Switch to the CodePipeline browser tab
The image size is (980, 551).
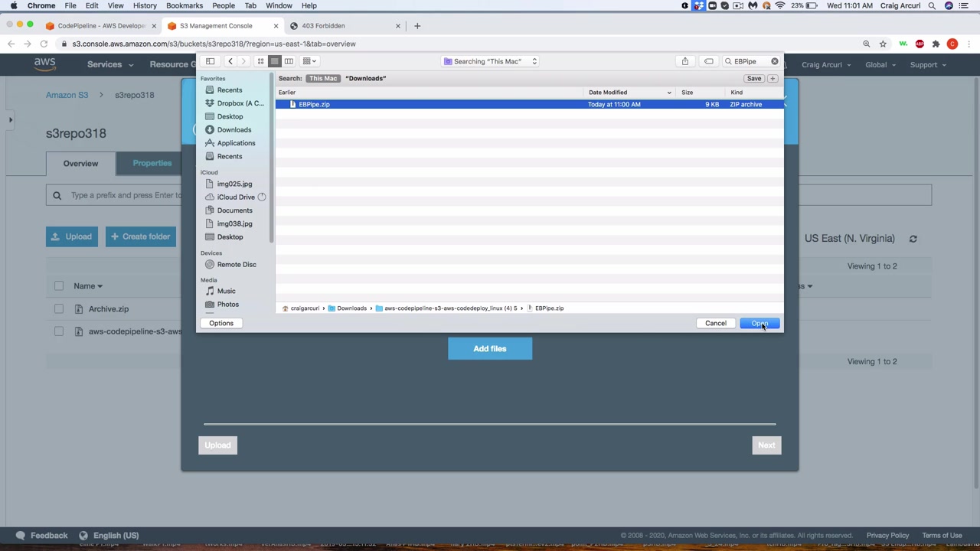101,26
